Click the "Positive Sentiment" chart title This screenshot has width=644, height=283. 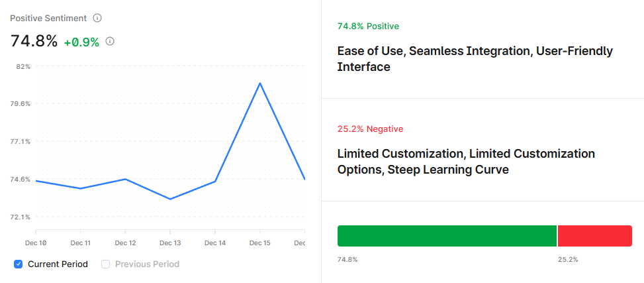(48, 18)
